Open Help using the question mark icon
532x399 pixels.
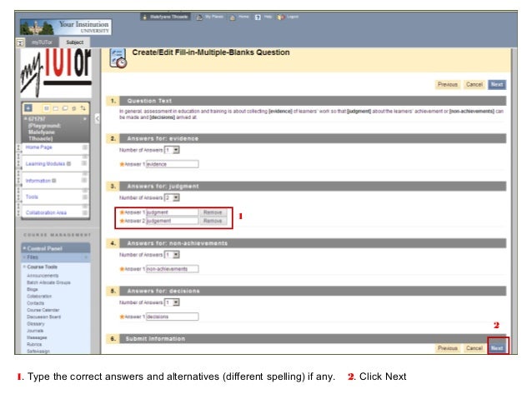click(258, 17)
